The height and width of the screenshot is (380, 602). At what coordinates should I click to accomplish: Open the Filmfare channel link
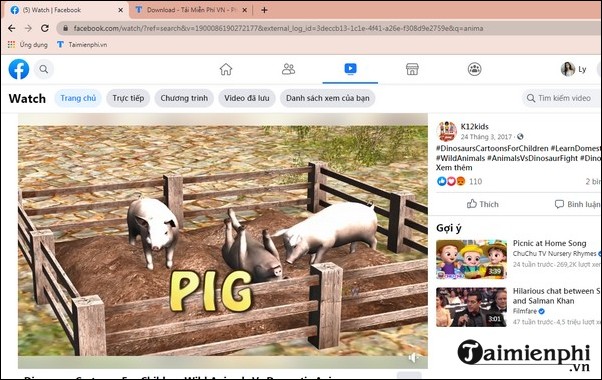coord(525,311)
